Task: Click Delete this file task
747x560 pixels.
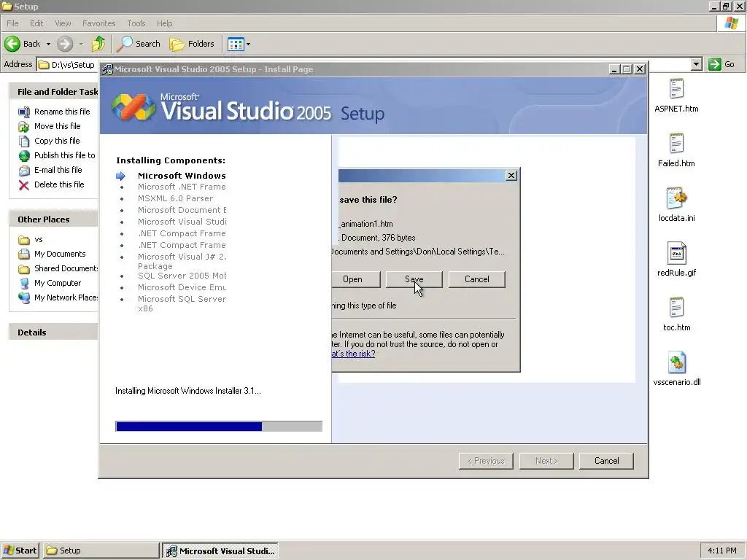Action: [59, 184]
